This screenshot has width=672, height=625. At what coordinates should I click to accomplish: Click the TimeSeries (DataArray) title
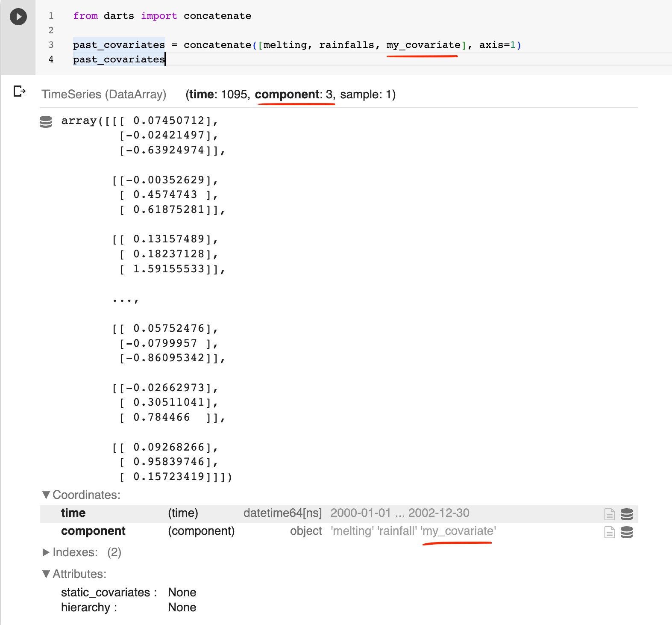(104, 94)
